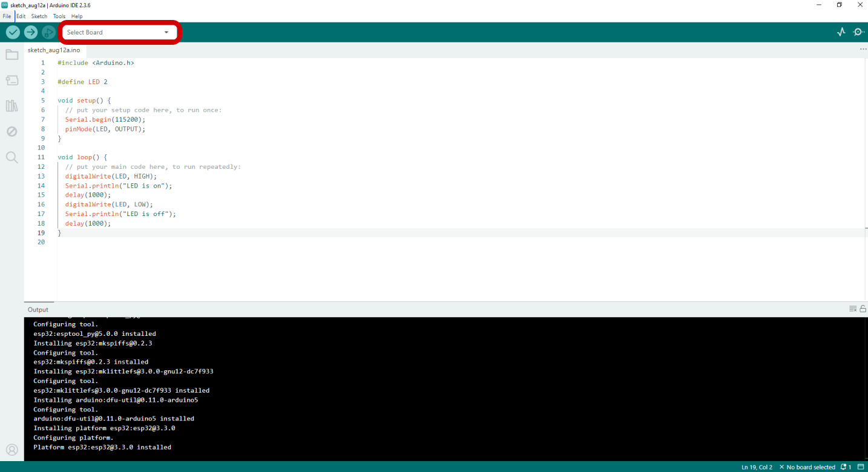Start debugging with the debug icon
This screenshot has width=868, height=472.
tap(48, 33)
